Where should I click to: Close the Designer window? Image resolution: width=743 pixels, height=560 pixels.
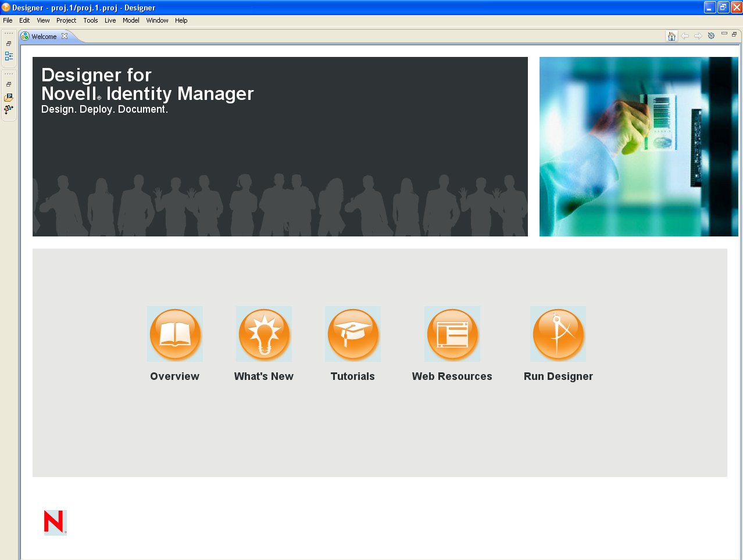tap(737, 8)
